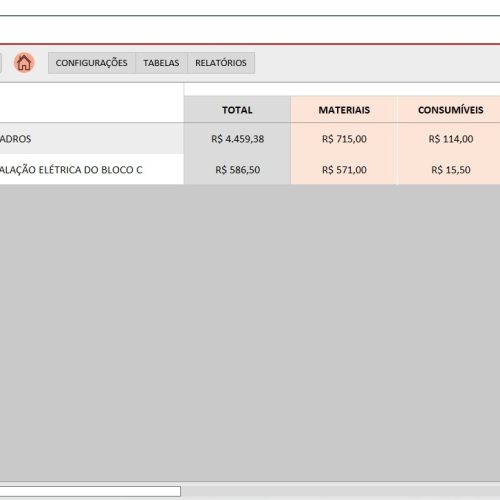Select the ELÉTRICA DO BLOCO C row
The width and height of the screenshot is (500, 500).
tap(92, 170)
